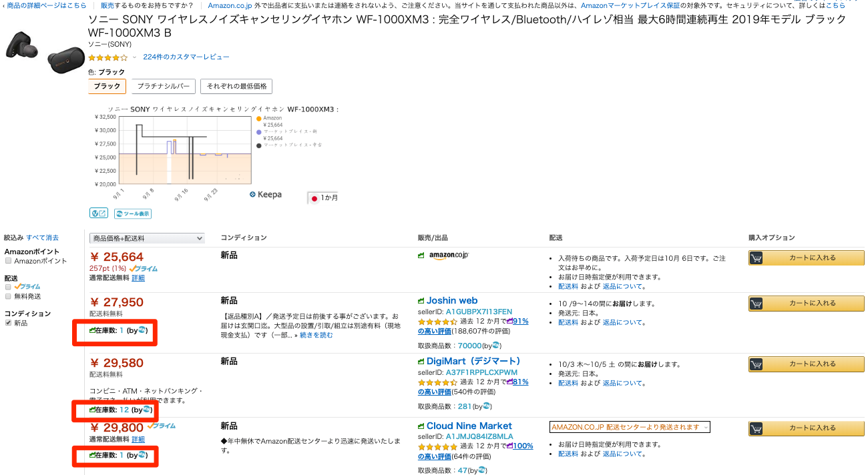Viewport: 868px width, 475px height.
Task: Click the Joshin web seller star rating
Action: coord(438,321)
